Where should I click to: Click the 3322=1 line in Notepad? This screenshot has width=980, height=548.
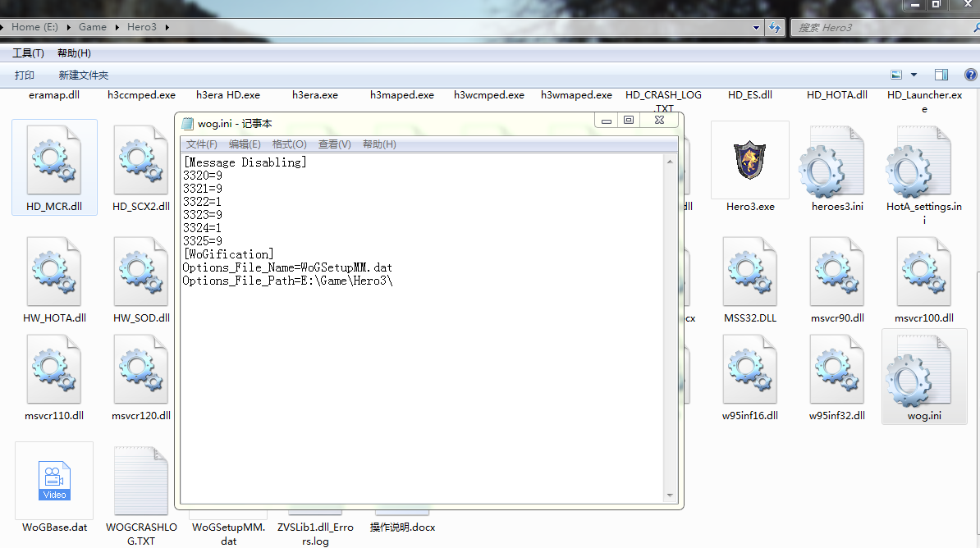[x=202, y=202]
